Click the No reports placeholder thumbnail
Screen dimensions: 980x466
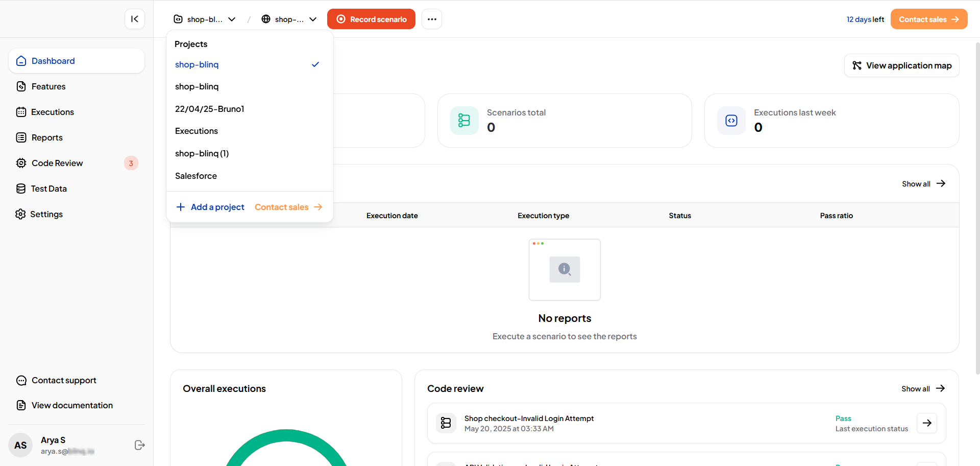565,269
